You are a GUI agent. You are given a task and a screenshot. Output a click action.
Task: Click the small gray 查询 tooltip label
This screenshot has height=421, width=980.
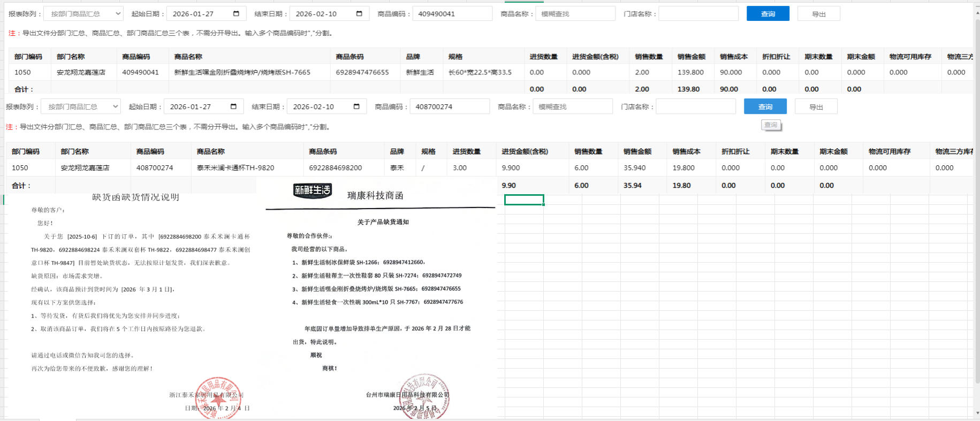[x=771, y=125]
